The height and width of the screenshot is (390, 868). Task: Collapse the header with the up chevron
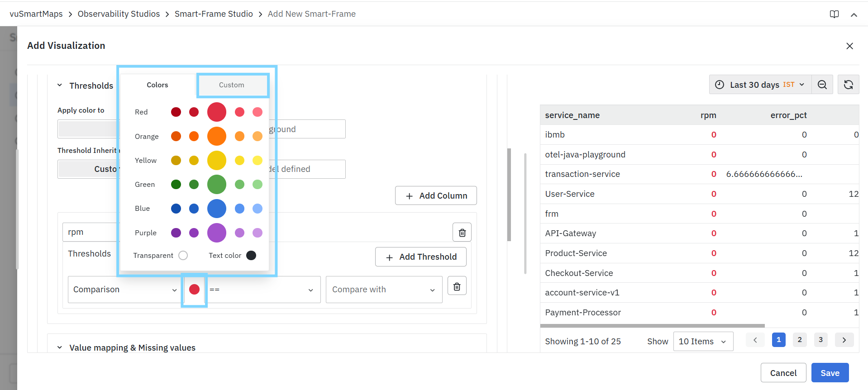pos(854,14)
